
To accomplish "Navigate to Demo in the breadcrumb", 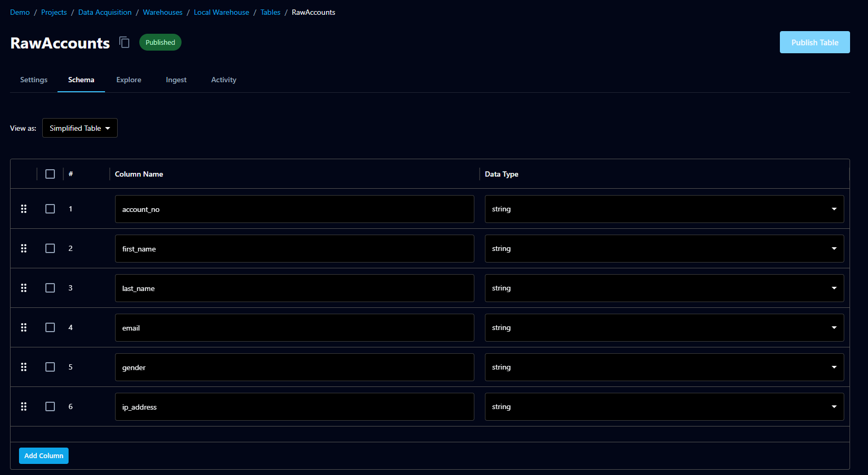I will pos(20,12).
